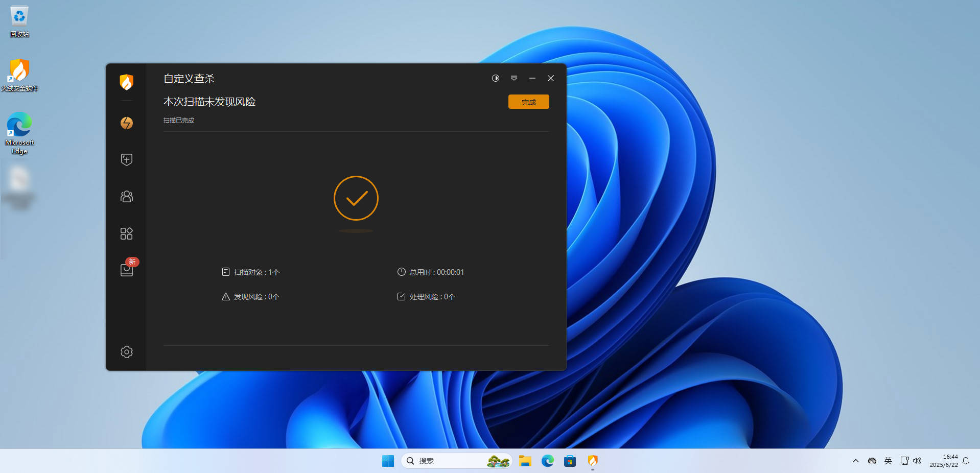Viewport: 980px width, 473px height.
Task: Toggle the dark/light theme icon
Action: [x=496, y=78]
